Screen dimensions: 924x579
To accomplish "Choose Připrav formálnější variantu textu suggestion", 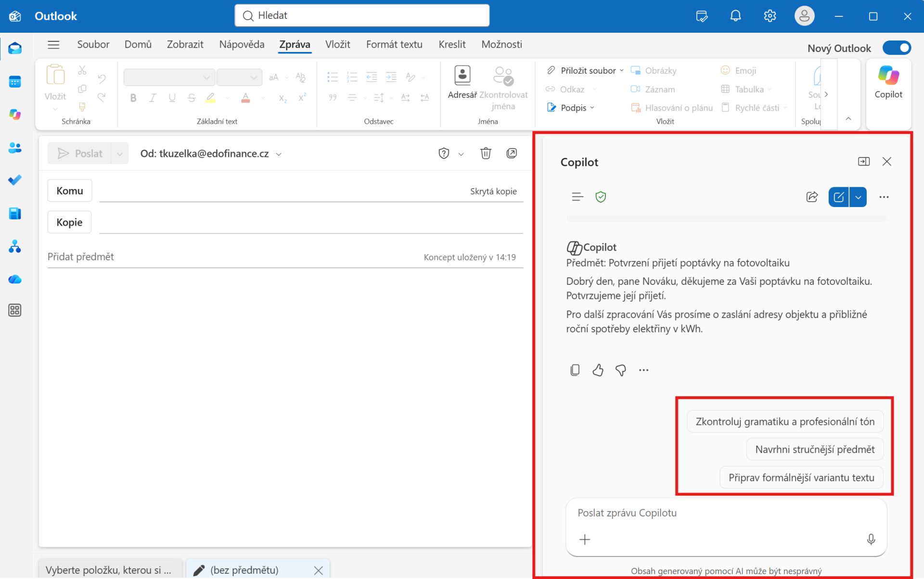I will [801, 477].
